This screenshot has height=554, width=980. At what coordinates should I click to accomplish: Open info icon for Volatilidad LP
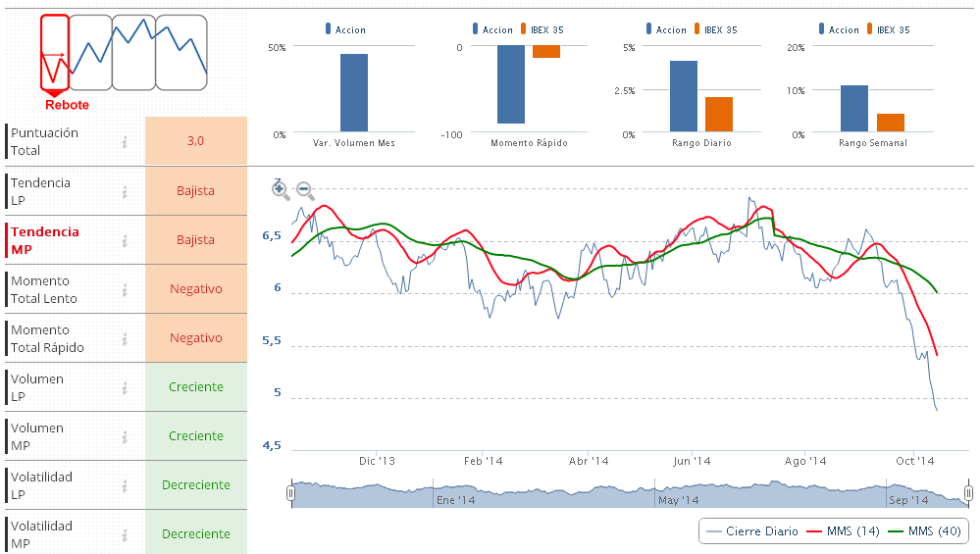(x=125, y=485)
